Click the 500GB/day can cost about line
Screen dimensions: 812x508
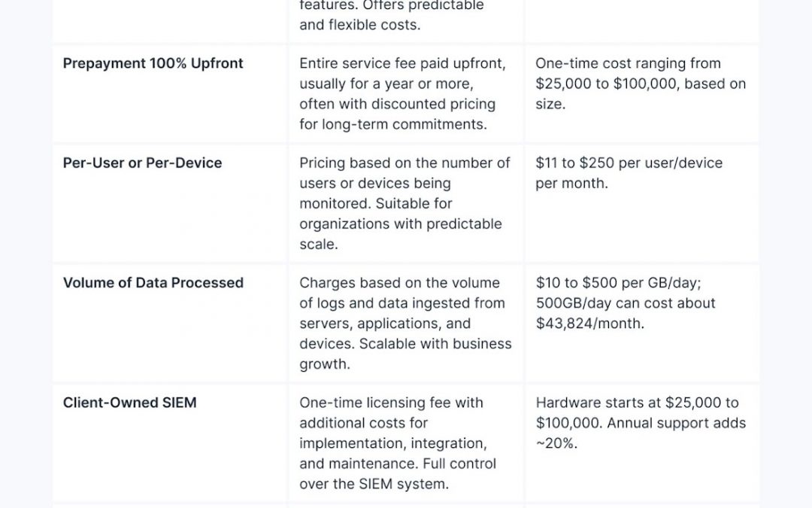tap(626, 303)
